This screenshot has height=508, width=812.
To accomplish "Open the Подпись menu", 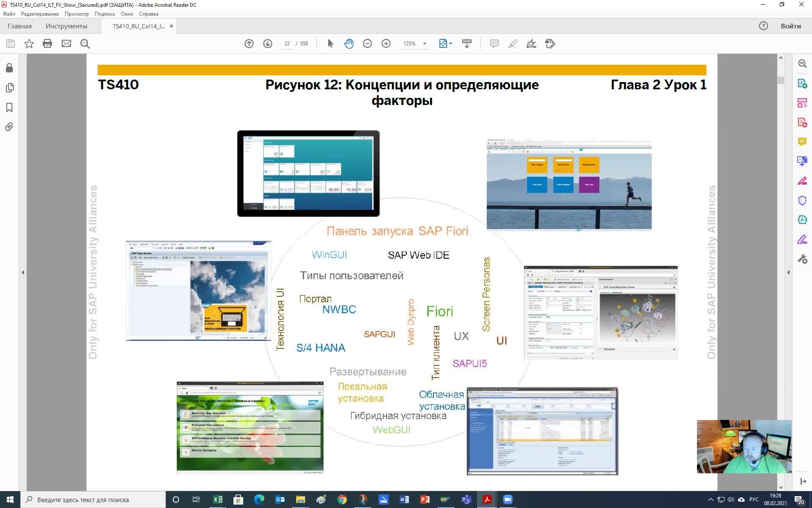I will [105, 14].
